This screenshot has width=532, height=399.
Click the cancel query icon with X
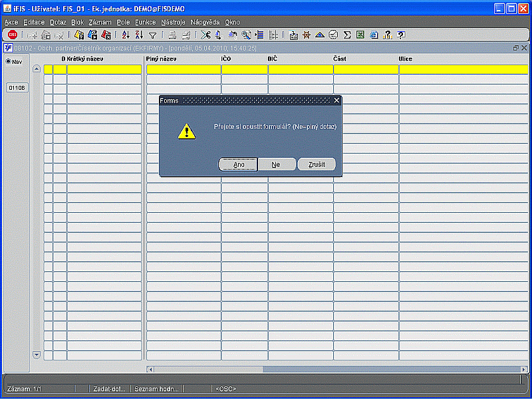106,35
